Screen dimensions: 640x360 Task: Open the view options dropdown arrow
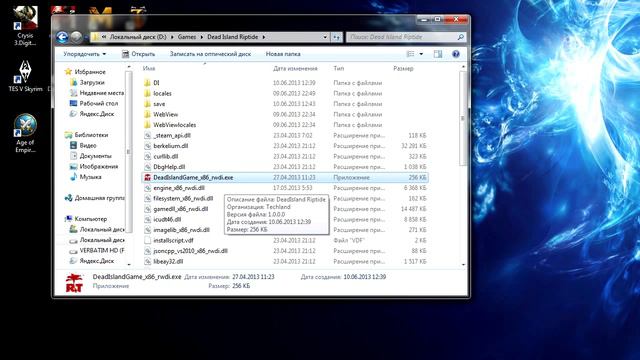pos(421,54)
